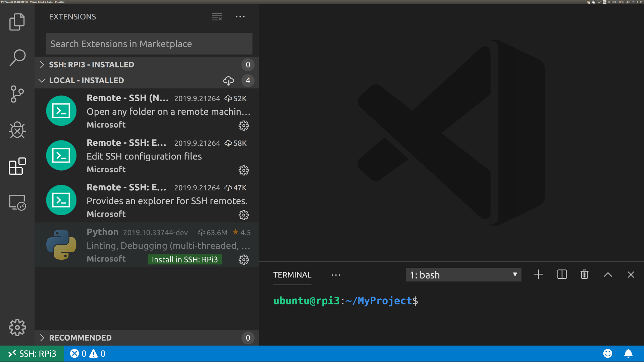Split the terminal pane
This screenshot has width=644, height=362.
[562, 275]
